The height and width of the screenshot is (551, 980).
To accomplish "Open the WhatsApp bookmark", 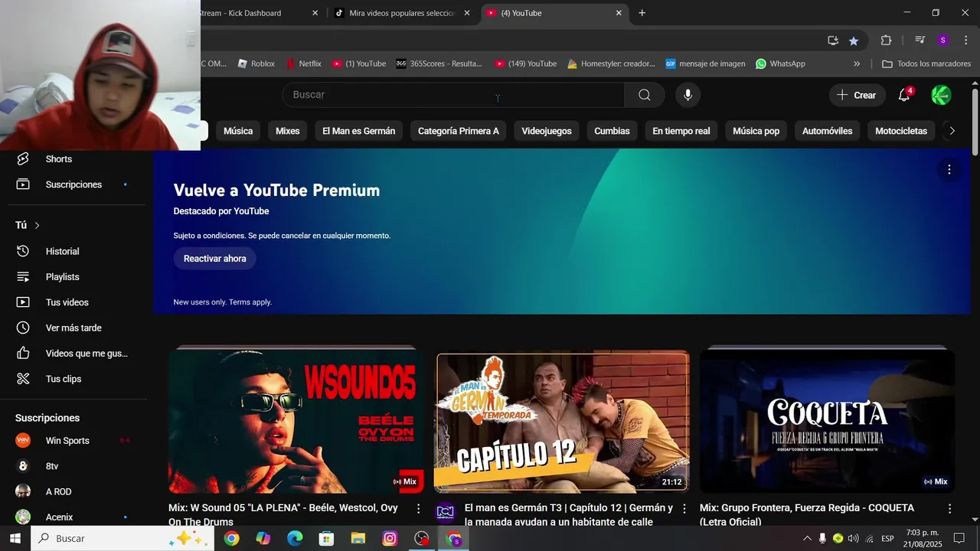I will click(780, 64).
